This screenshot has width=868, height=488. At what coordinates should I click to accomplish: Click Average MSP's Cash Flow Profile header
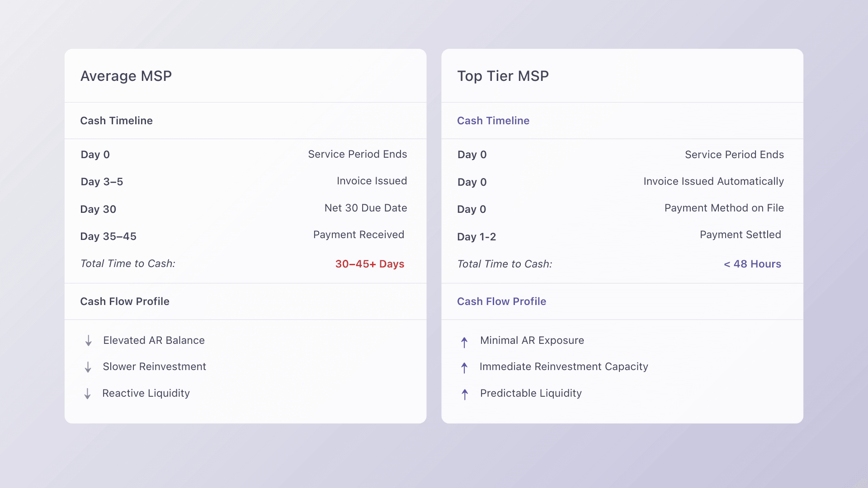coord(125,301)
